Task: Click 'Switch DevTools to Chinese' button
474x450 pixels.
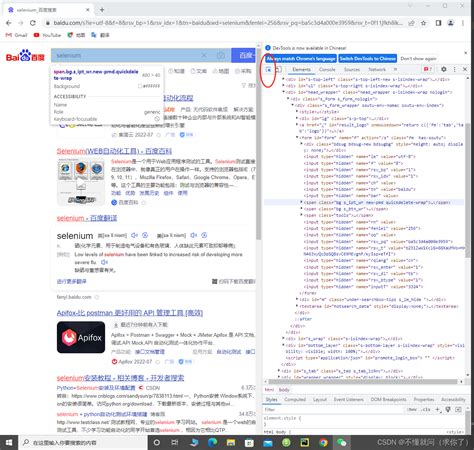Action: pyautogui.click(x=368, y=59)
